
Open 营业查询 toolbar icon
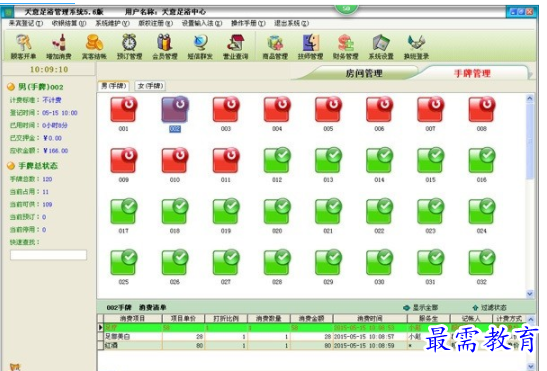pyautogui.click(x=235, y=46)
